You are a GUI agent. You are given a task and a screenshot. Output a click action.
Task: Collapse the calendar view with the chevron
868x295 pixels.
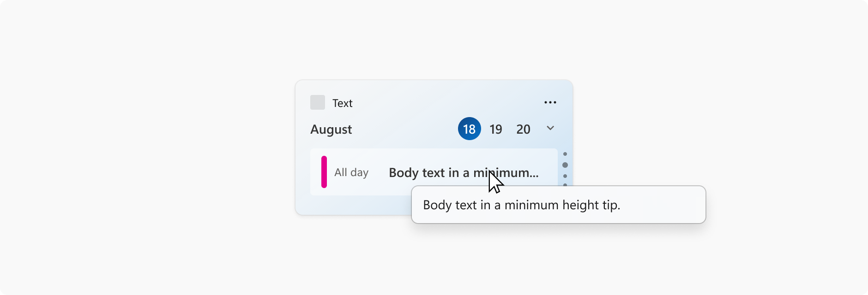(550, 129)
